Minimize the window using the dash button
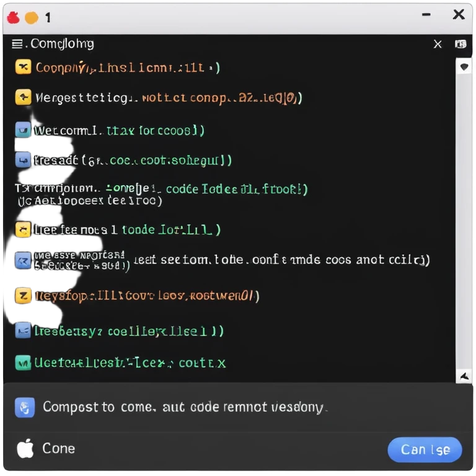The image size is (476, 476). (x=426, y=14)
